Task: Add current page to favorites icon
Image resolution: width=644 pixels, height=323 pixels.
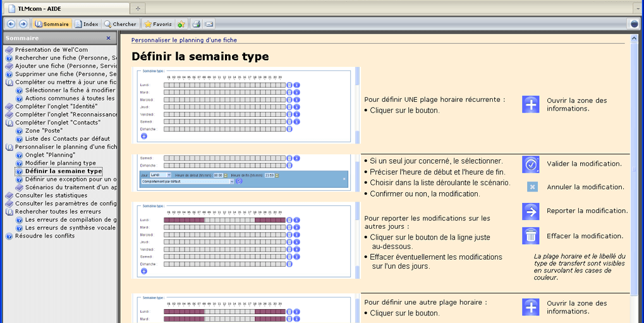Action: 181,24
